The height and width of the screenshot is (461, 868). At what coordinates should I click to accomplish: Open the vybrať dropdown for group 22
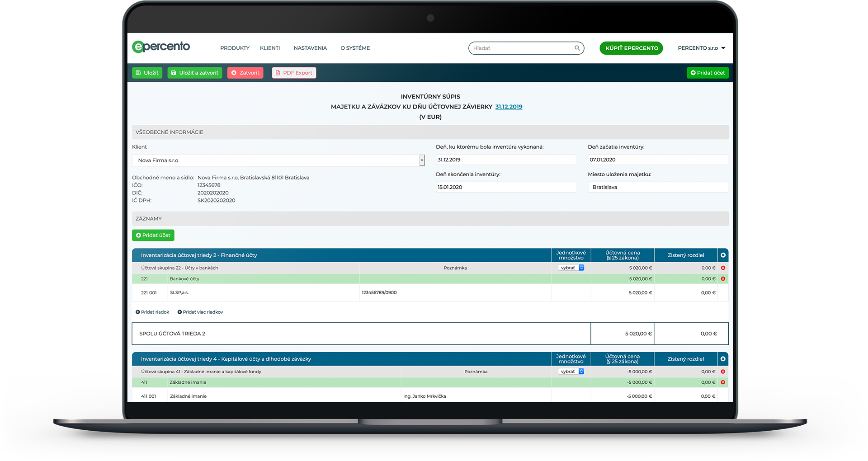coord(571,268)
